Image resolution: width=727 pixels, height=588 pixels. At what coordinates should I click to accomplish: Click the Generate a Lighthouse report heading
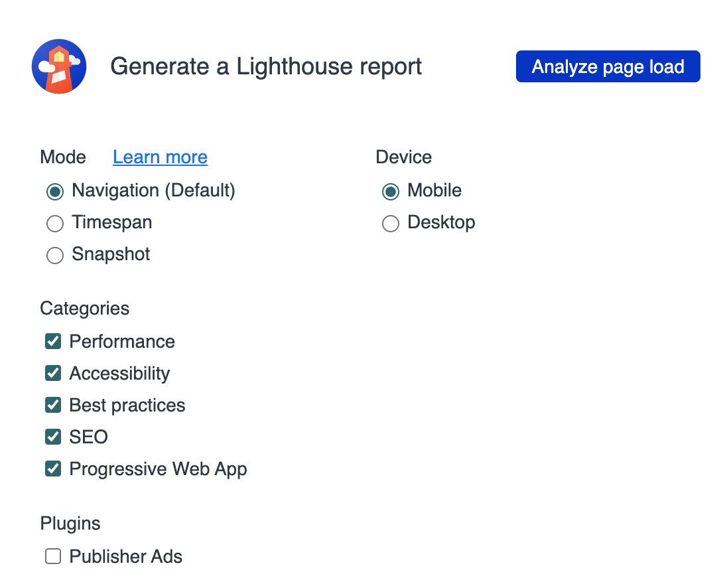click(x=267, y=66)
